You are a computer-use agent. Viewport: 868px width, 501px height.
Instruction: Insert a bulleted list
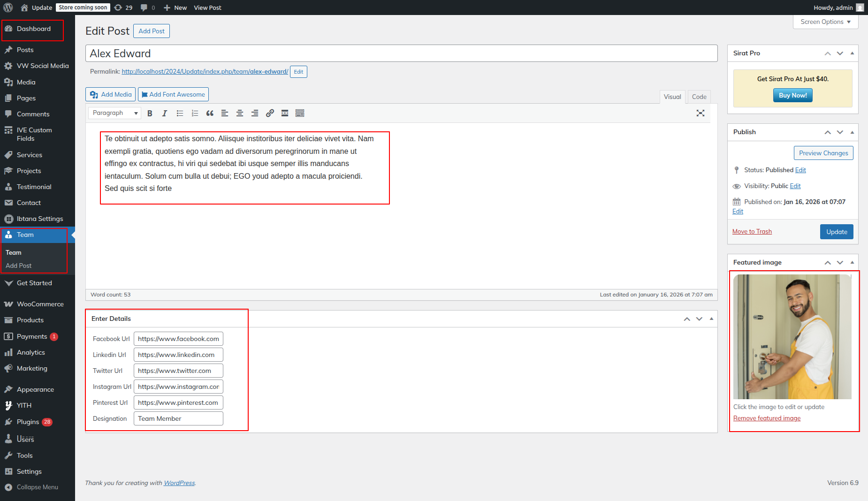tap(180, 113)
